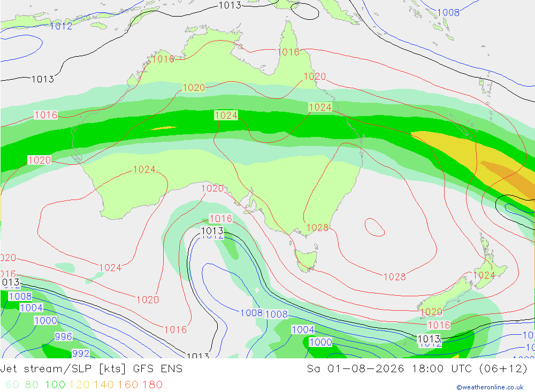Click the 996 isobar label
The image size is (535, 392).
(x=64, y=337)
